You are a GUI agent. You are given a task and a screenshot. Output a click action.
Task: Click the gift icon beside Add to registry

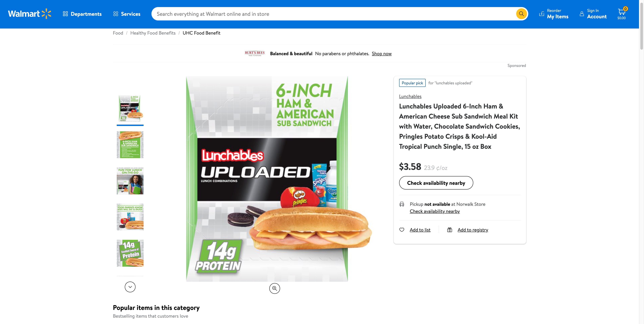coord(449,230)
